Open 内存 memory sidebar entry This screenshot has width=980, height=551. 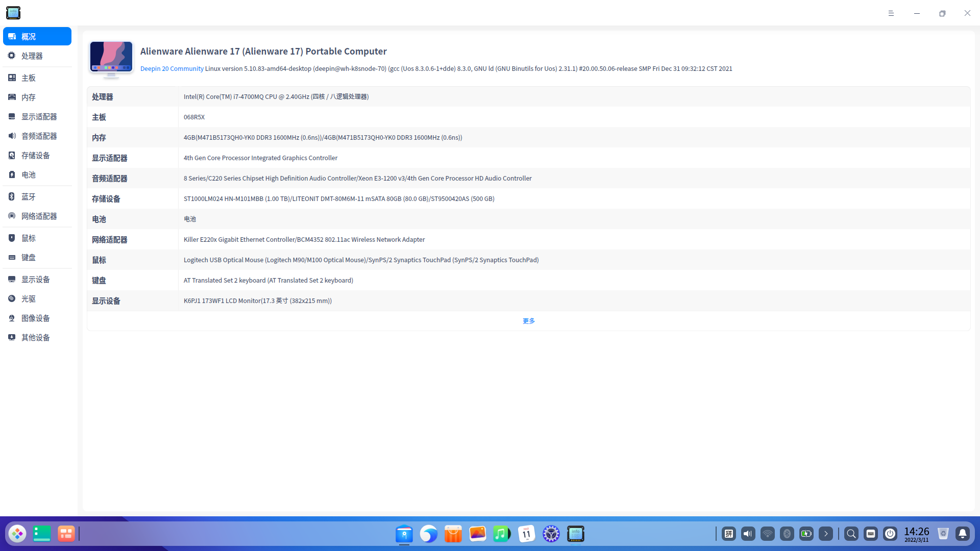coord(29,97)
